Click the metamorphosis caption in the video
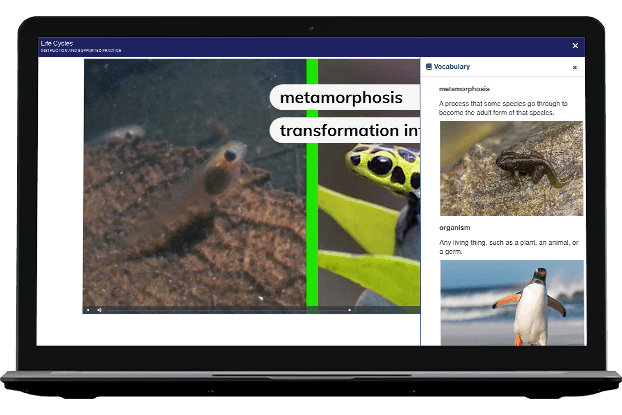The width and height of the screenshot is (622, 415). pos(341,97)
